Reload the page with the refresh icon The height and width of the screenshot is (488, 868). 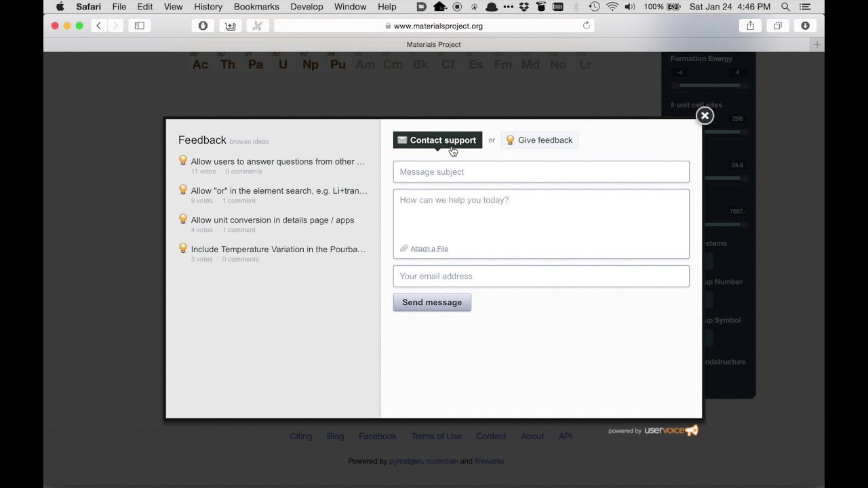[x=587, y=26]
